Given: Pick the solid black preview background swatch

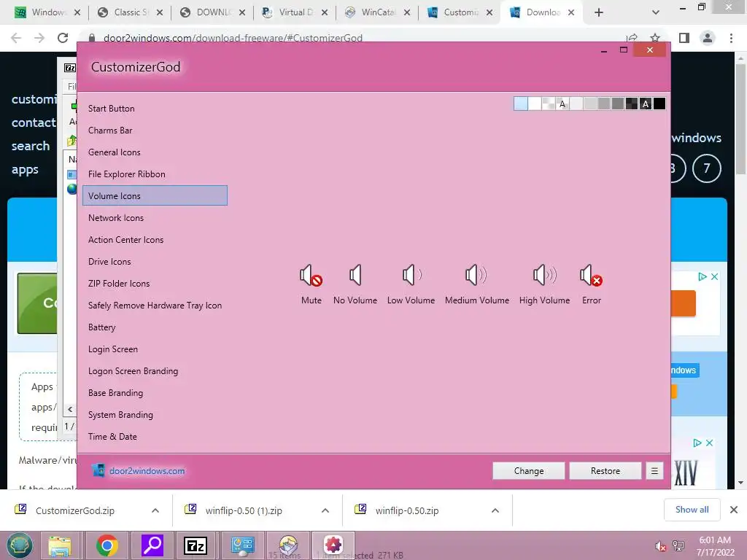Looking at the screenshot, I should coord(659,104).
